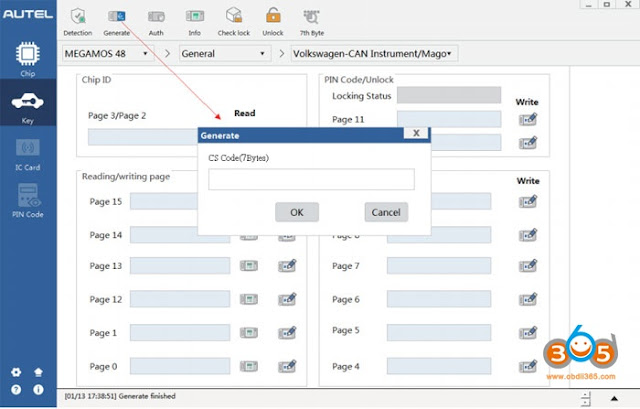Viewport: 640px width, 409px height.
Task: Click the Generate toolbar icon
Action: [x=117, y=22]
